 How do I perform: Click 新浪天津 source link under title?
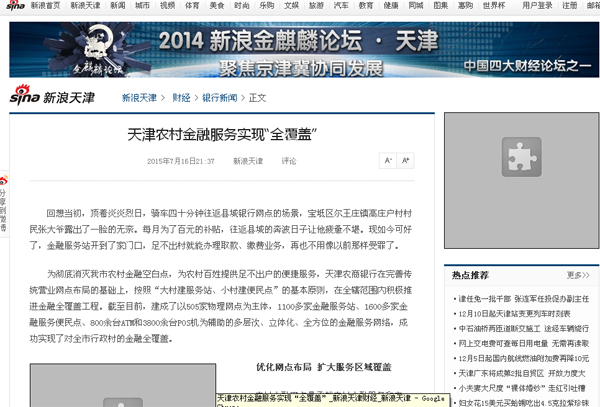click(x=248, y=161)
